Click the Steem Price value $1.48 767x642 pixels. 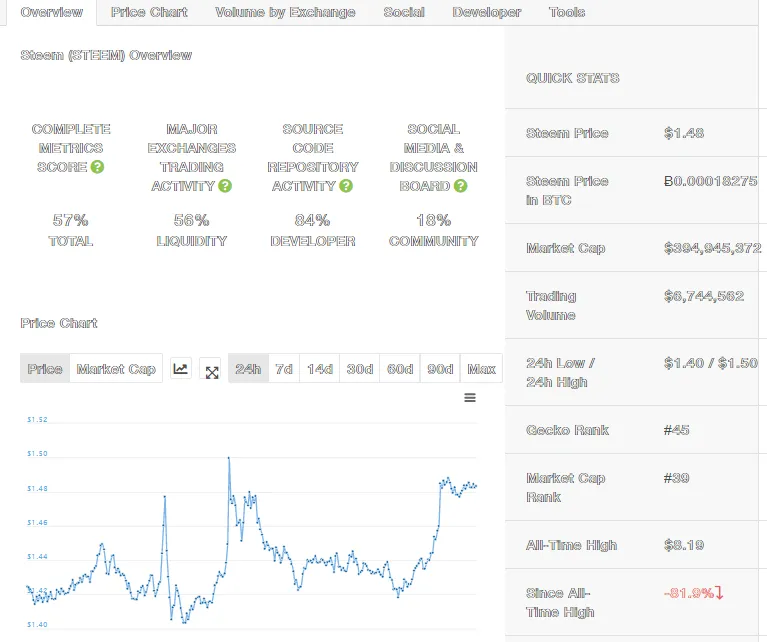(x=684, y=133)
